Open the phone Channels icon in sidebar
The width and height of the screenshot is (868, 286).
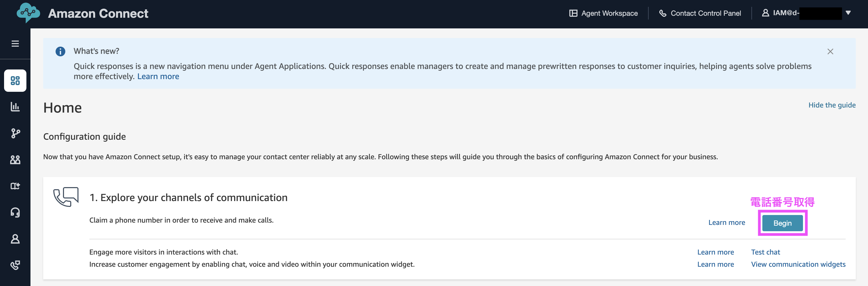pyautogui.click(x=15, y=265)
